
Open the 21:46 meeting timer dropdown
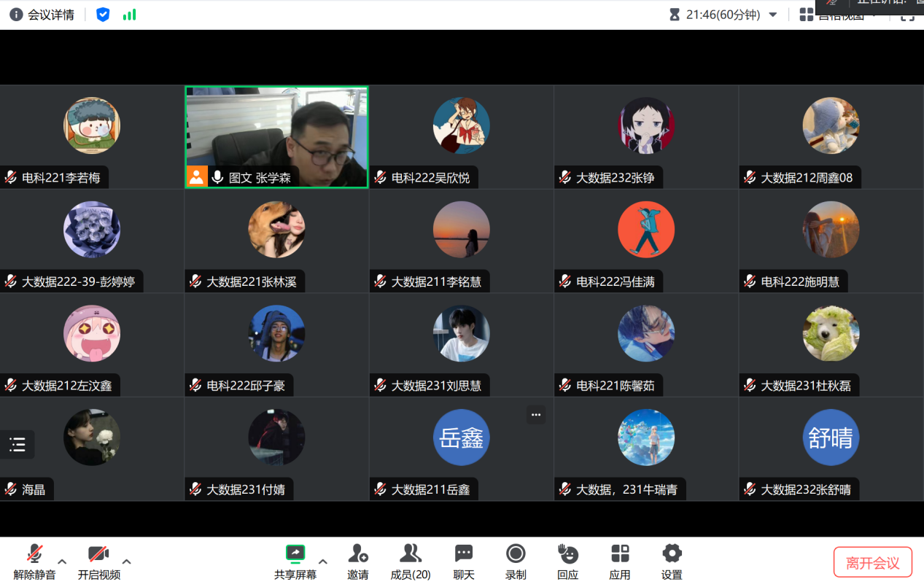pyautogui.click(x=773, y=15)
